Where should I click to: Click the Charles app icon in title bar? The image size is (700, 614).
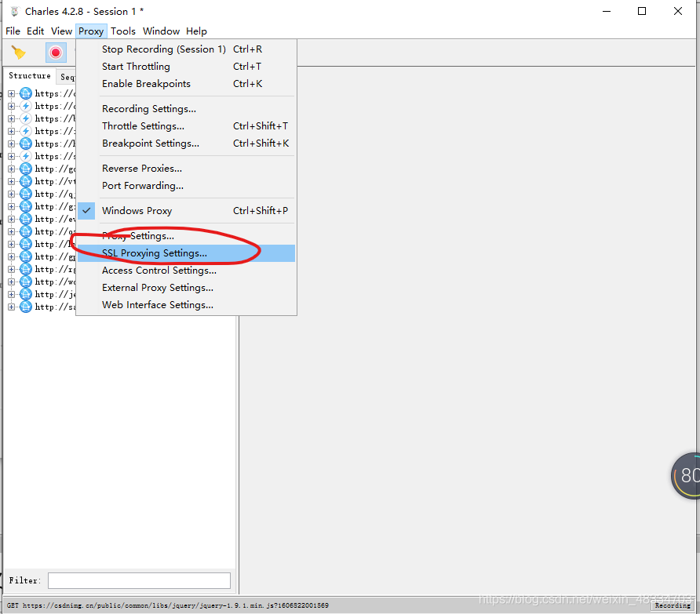point(14,12)
